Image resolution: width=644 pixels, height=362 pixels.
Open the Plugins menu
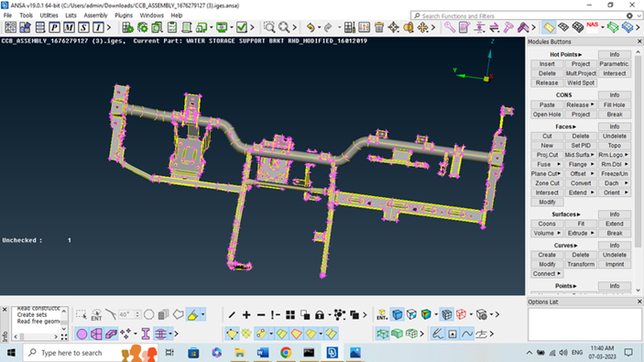tap(124, 16)
